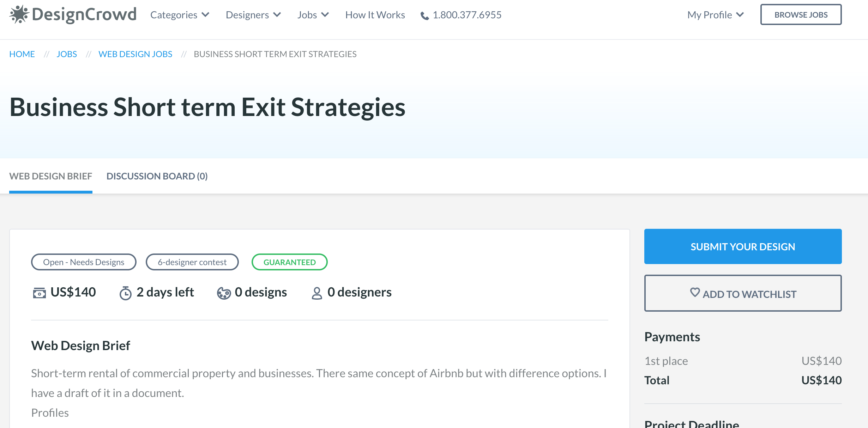
Task: Go to the Home breadcrumb link
Action: click(22, 54)
